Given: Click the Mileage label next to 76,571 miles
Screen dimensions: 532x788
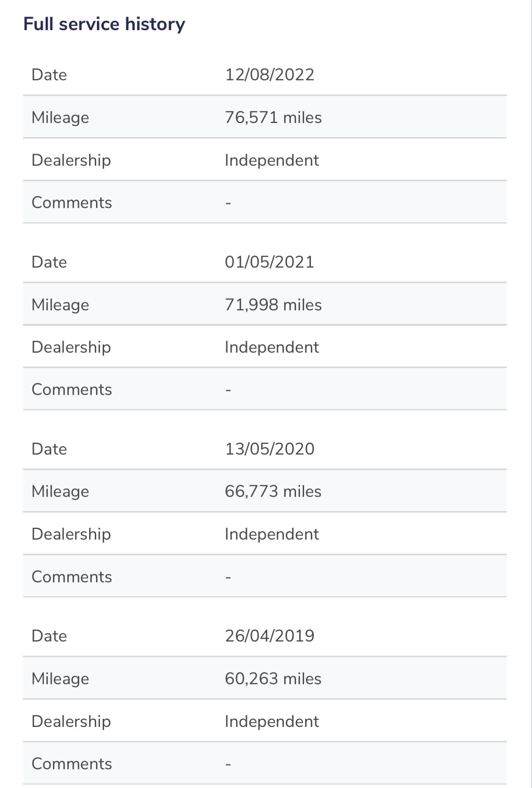Looking at the screenshot, I should (60, 118).
